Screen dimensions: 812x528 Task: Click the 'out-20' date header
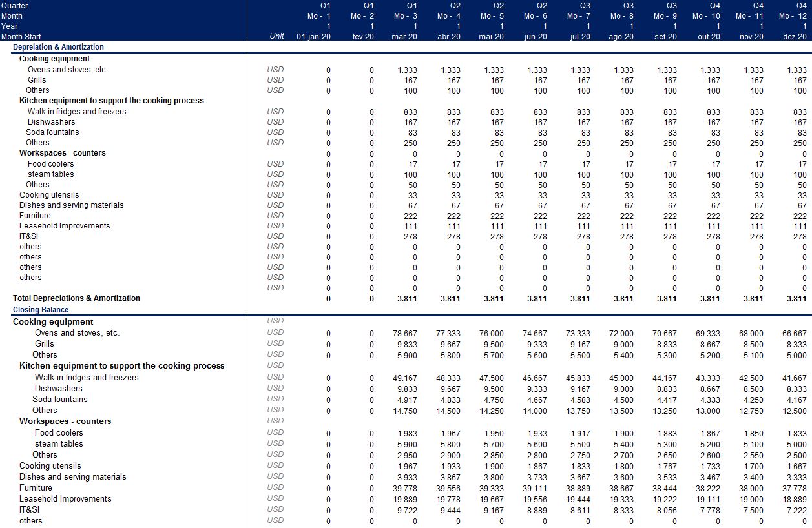tap(709, 36)
